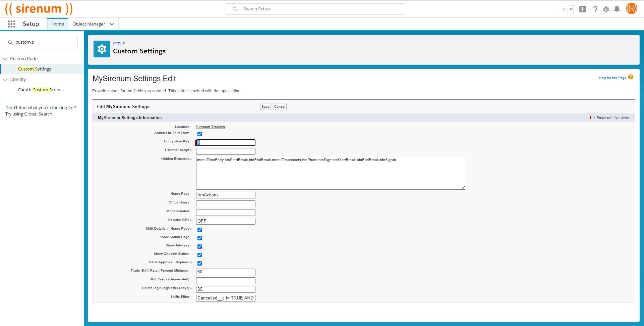644x326 pixels.
Task: Open the global actions plus icon
Action: click(x=583, y=9)
